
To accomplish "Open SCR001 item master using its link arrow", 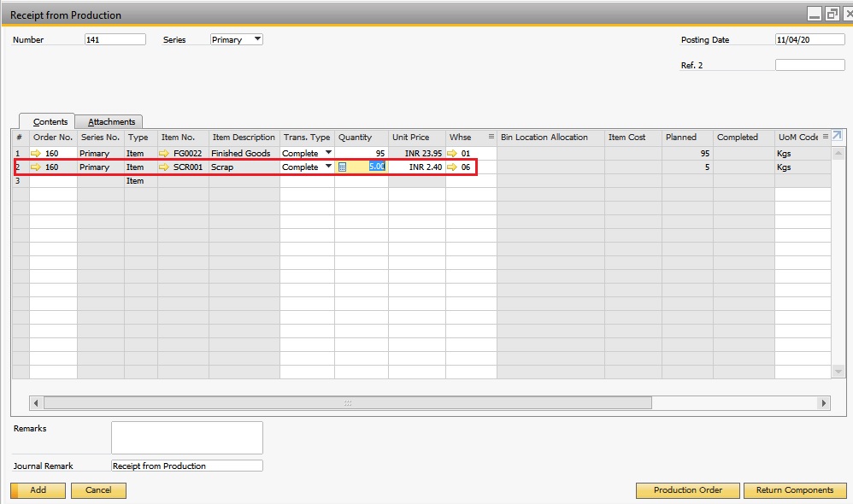I will click(x=166, y=167).
